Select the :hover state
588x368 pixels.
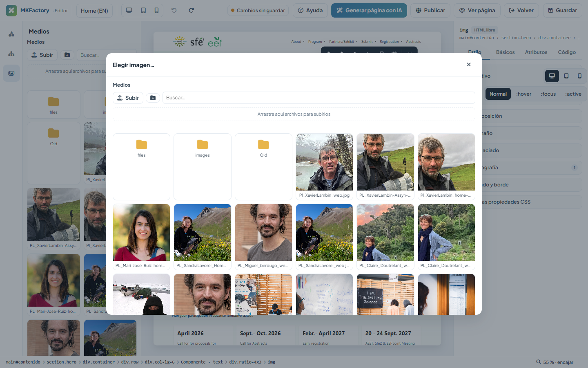click(x=524, y=94)
